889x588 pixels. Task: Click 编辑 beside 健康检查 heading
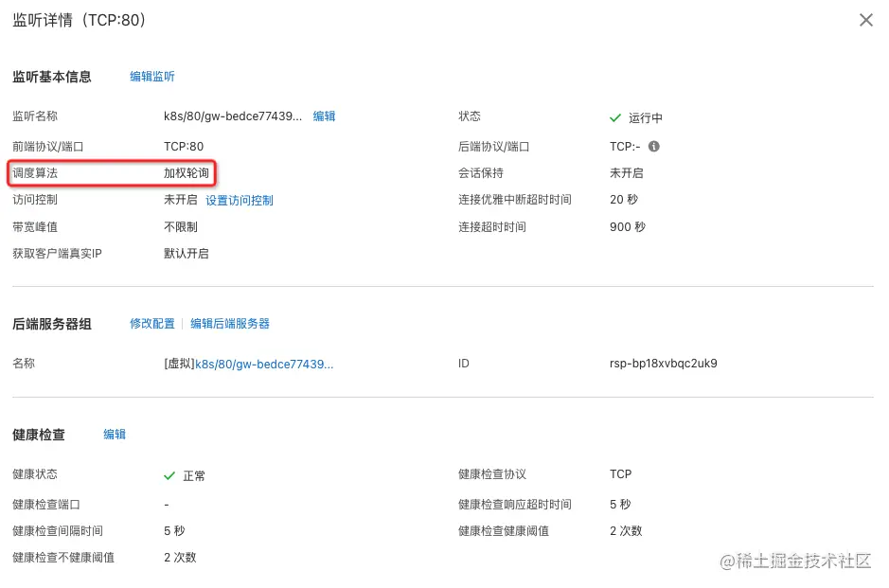(114, 435)
